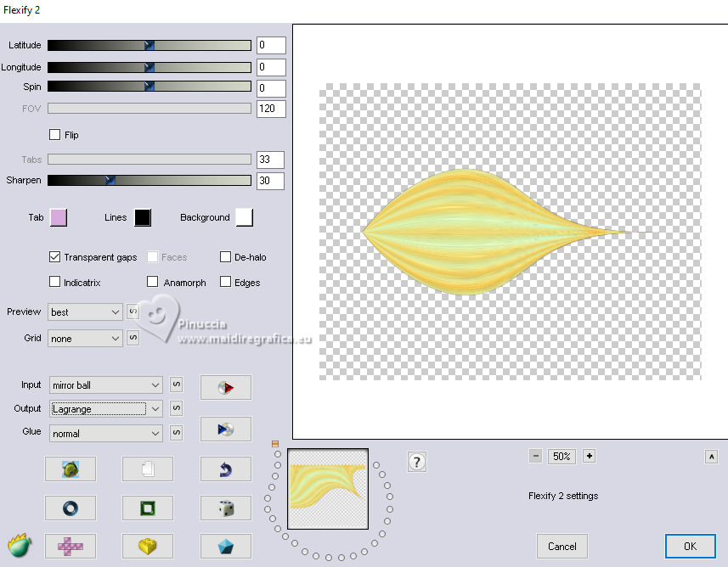The width and height of the screenshot is (728, 567).
Task: Open the Output Lagrange dropdown
Action: [106, 409]
